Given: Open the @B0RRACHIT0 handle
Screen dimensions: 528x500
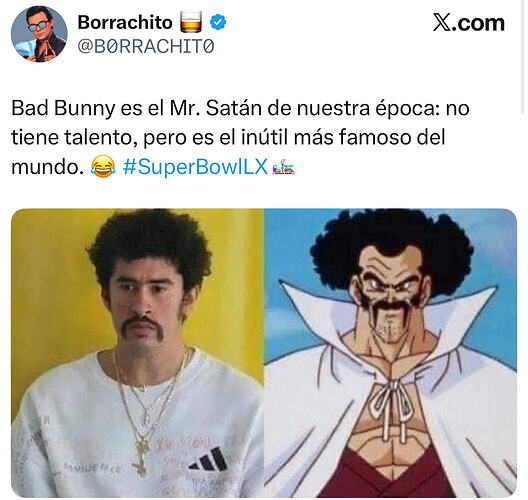Looking at the screenshot, I should pyautogui.click(x=146, y=46).
